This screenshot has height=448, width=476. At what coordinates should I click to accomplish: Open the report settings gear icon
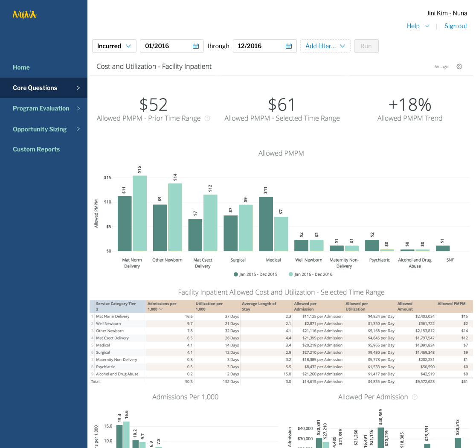(459, 67)
